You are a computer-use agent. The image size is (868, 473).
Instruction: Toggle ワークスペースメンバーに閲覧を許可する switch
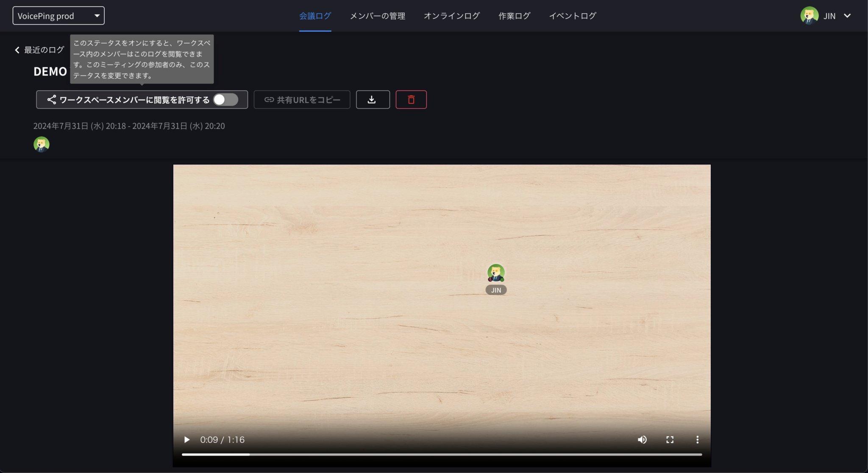click(225, 100)
